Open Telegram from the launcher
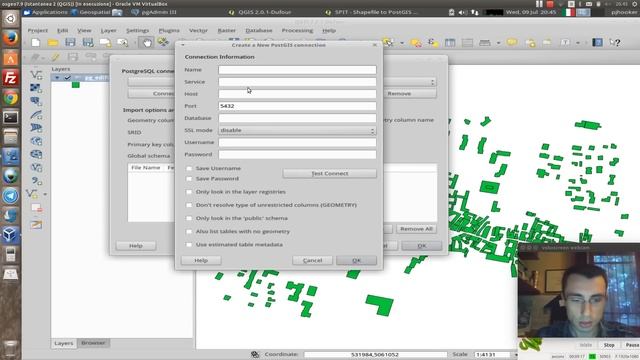Screen dimensions: 640x360 11,196
